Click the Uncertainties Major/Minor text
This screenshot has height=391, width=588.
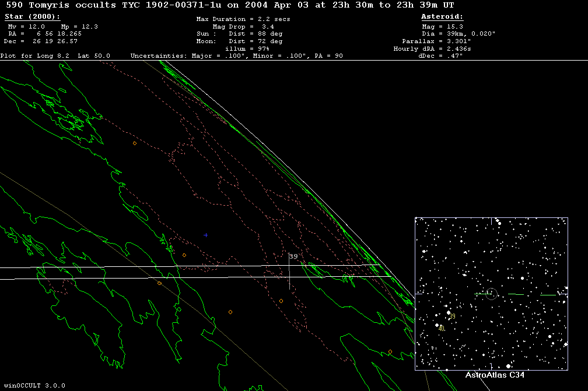click(236, 56)
